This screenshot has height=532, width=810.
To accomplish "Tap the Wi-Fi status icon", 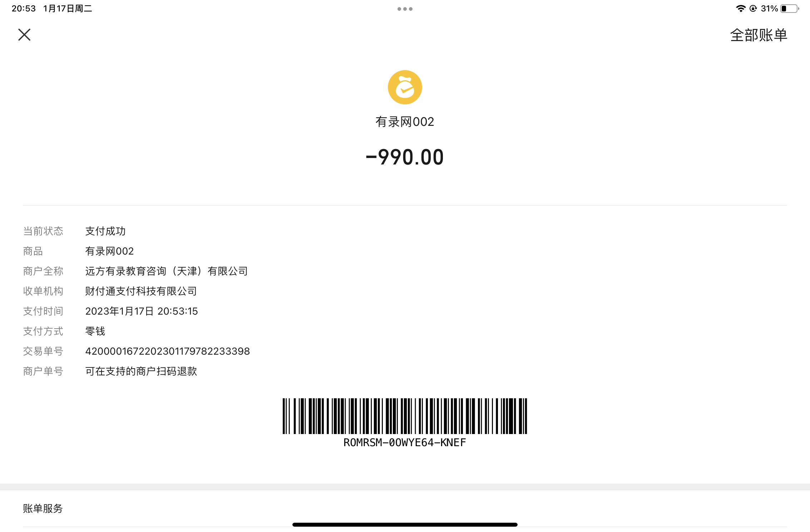I will click(740, 9).
